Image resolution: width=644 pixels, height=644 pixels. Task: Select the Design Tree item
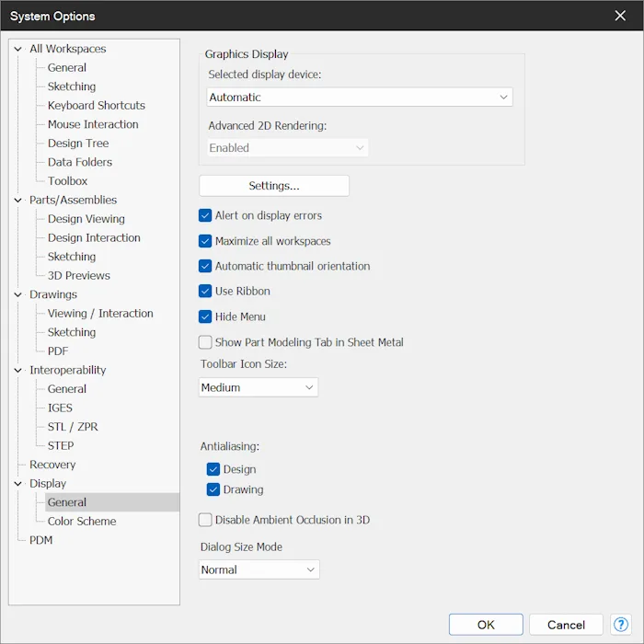(78, 143)
